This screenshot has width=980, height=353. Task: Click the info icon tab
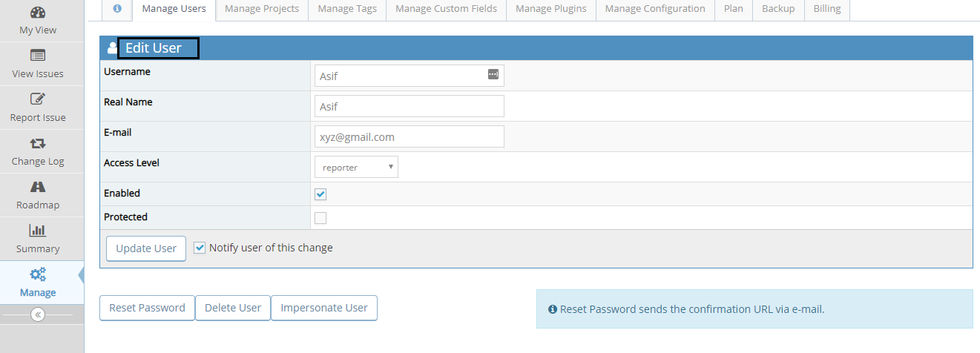pyautogui.click(x=116, y=9)
